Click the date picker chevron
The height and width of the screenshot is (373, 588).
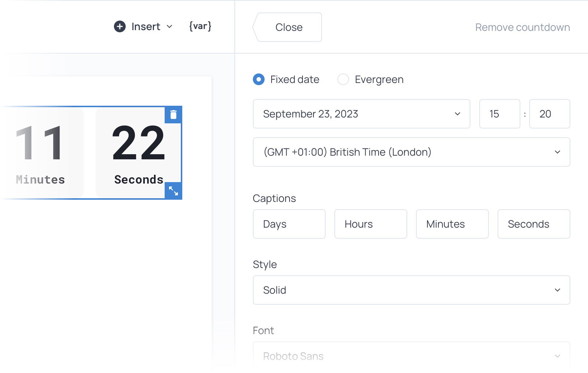coord(457,114)
